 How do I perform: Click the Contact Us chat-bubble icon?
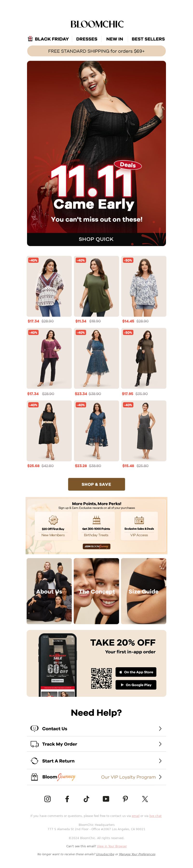[34, 728]
